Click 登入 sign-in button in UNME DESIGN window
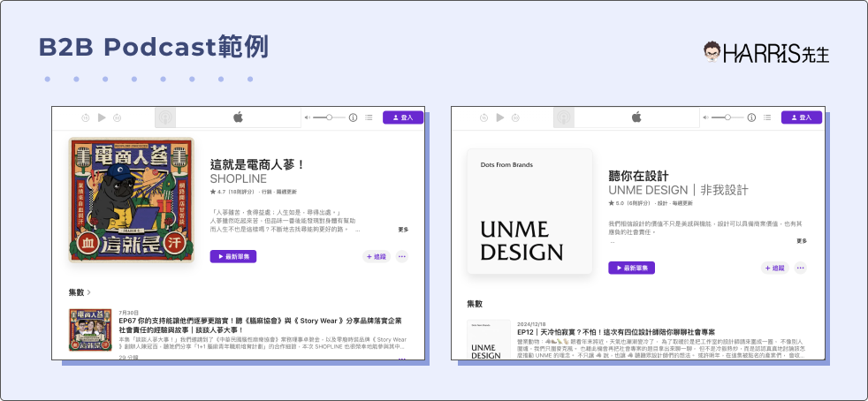868x401 pixels. (x=802, y=117)
